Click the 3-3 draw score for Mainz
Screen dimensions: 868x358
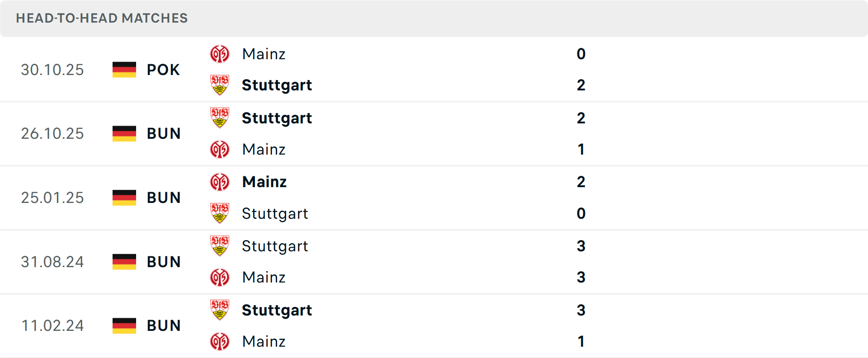pos(581,278)
